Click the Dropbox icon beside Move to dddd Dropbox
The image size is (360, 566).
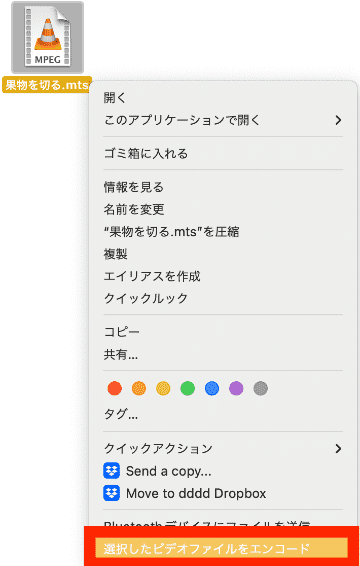pos(112,493)
